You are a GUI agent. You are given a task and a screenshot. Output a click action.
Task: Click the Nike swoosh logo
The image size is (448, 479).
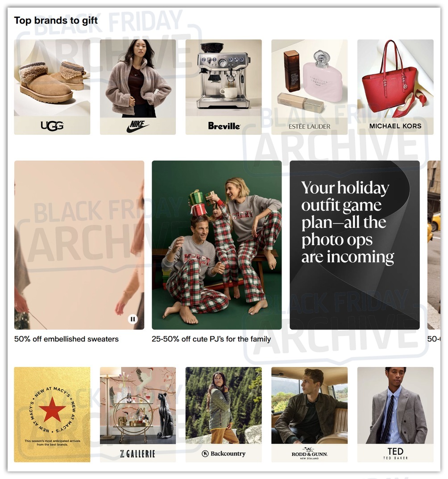click(x=138, y=126)
